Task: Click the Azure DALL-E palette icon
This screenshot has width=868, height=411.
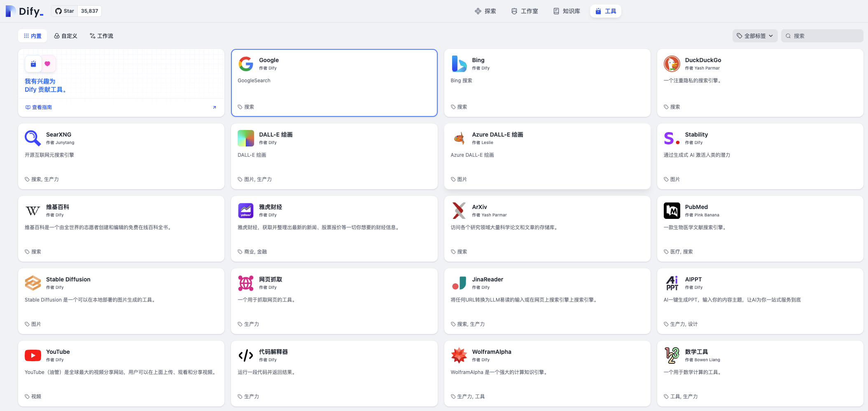Action: pyautogui.click(x=459, y=138)
